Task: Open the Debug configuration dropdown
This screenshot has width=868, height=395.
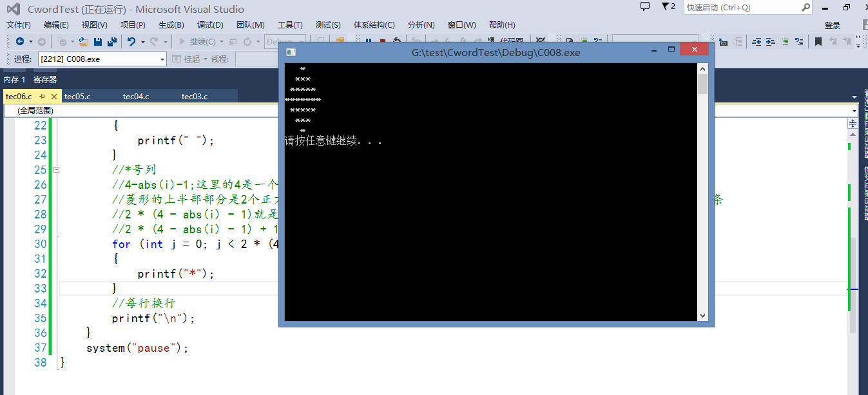Action: coord(285,41)
